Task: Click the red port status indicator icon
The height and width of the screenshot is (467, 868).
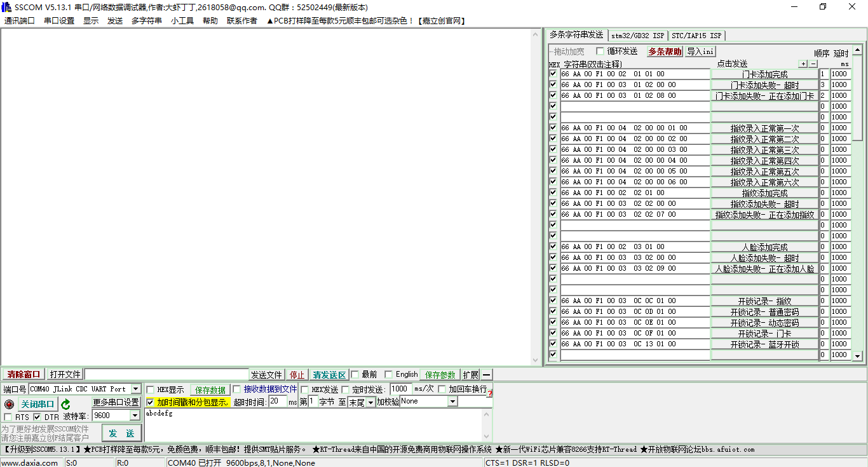Action: pyautogui.click(x=9, y=403)
